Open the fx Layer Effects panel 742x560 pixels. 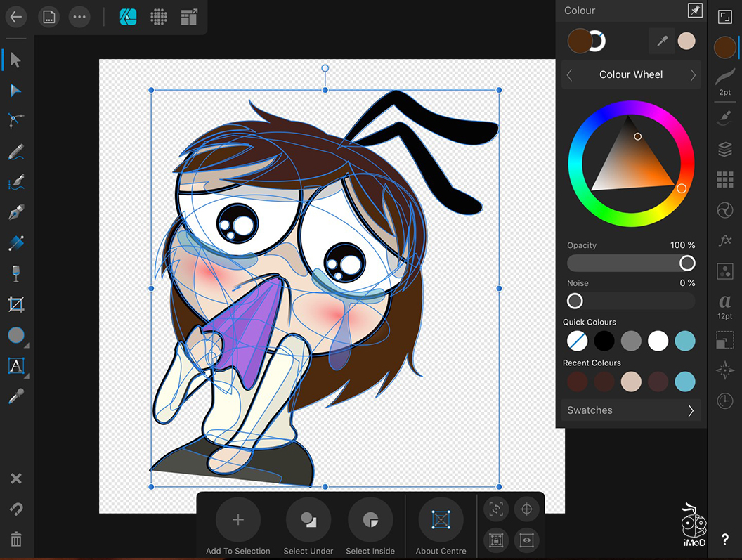tap(724, 240)
